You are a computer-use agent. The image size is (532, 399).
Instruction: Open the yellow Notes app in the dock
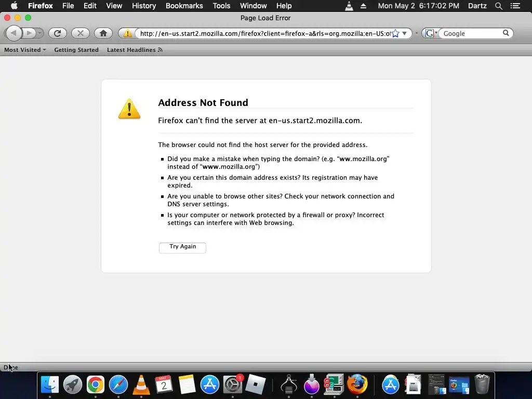(187, 385)
